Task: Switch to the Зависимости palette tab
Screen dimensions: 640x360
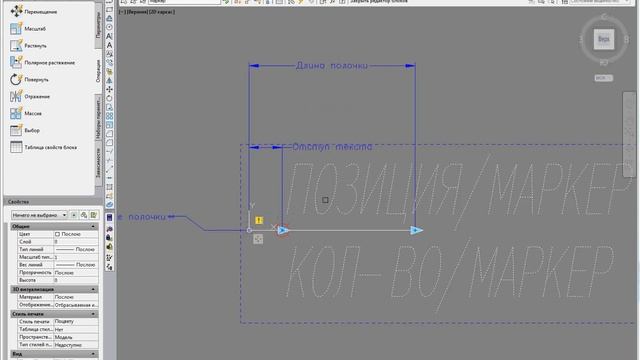Action: [98, 163]
